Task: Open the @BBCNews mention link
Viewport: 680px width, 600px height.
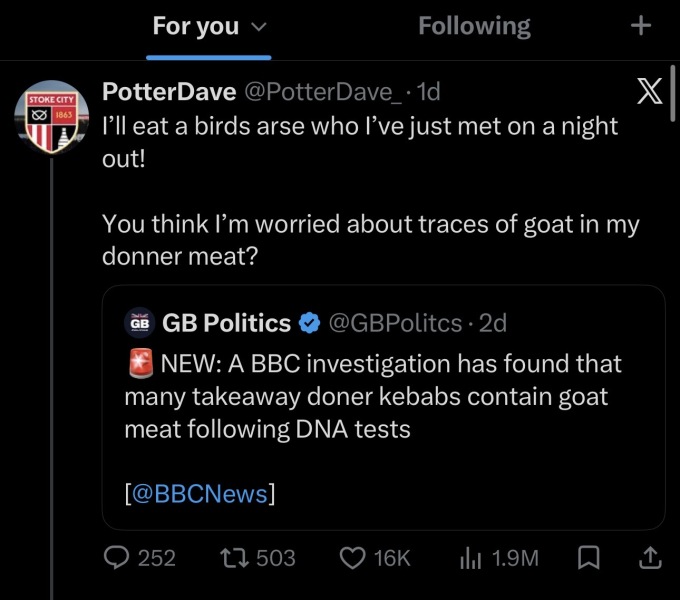Action: click(x=200, y=493)
